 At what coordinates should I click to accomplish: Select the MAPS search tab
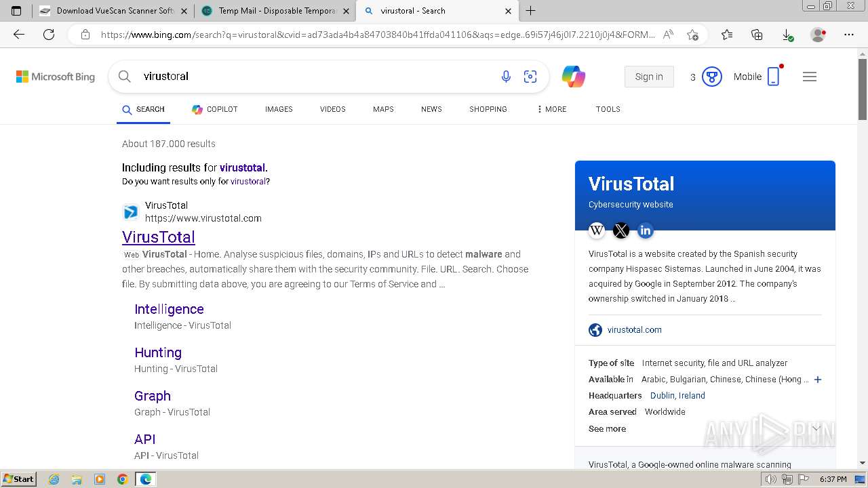[383, 109]
